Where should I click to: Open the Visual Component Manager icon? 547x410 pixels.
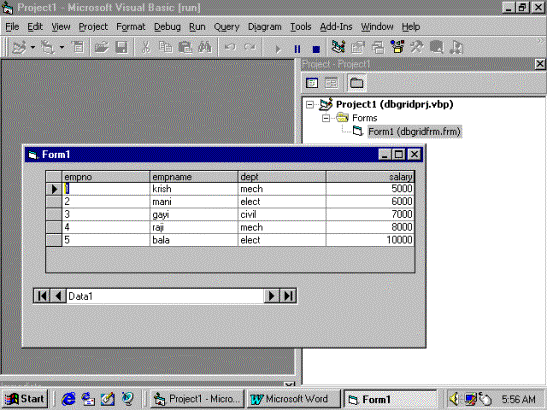click(x=456, y=47)
